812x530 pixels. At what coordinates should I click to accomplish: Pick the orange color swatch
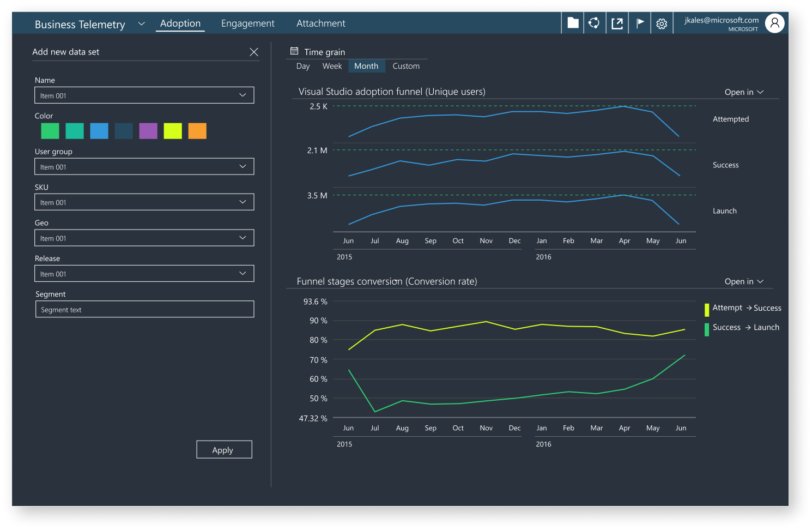coord(197,131)
